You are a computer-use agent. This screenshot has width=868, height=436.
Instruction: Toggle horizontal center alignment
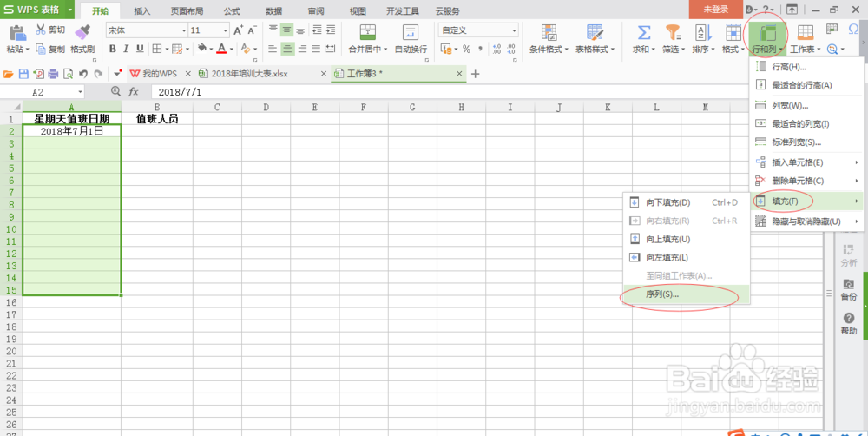[x=286, y=49]
